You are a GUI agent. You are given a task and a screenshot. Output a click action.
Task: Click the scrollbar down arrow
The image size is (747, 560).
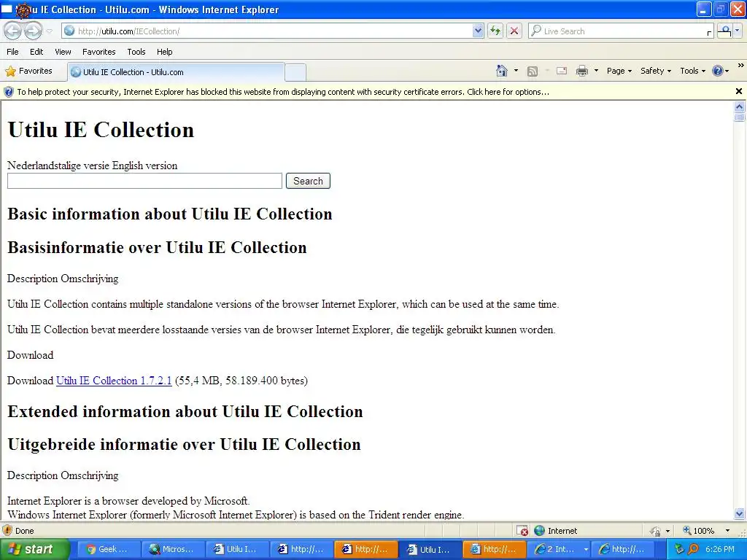[x=740, y=514]
